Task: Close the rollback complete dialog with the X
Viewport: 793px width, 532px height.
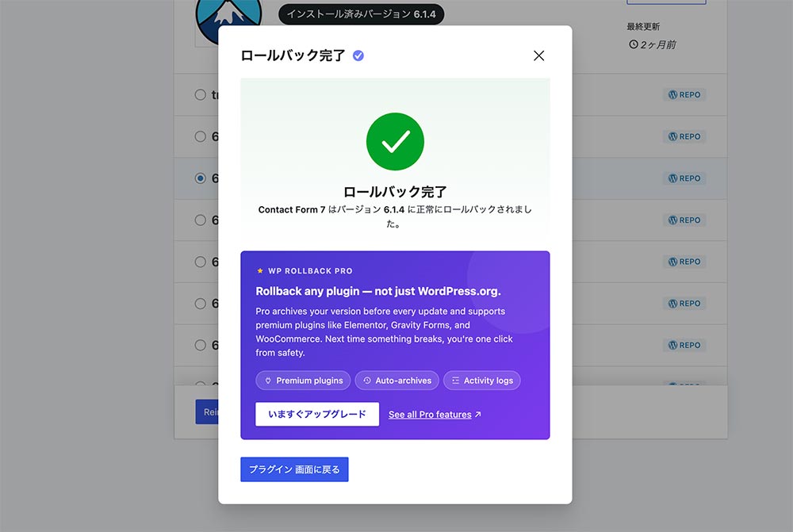Action: pyautogui.click(x=538, y=55)
